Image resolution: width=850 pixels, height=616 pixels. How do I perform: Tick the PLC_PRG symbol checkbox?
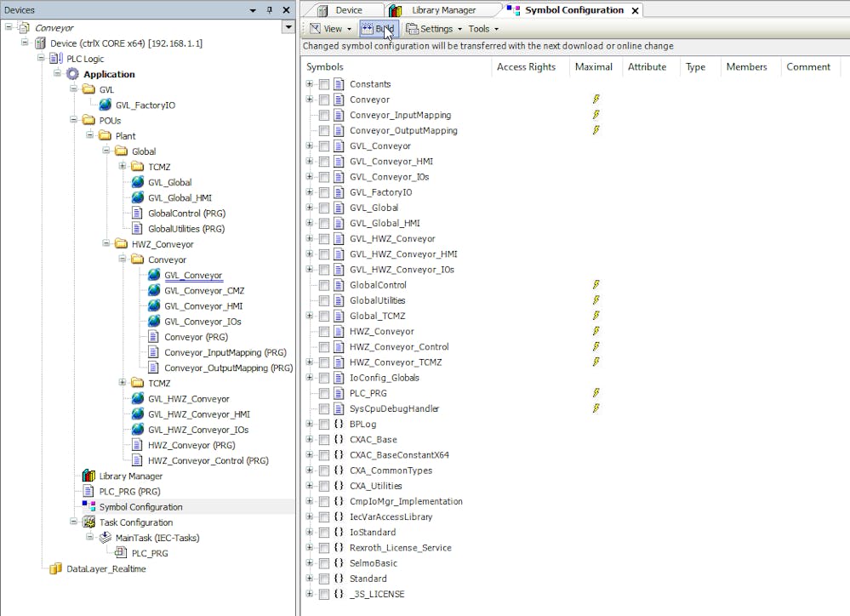click(x=324, y=393)
